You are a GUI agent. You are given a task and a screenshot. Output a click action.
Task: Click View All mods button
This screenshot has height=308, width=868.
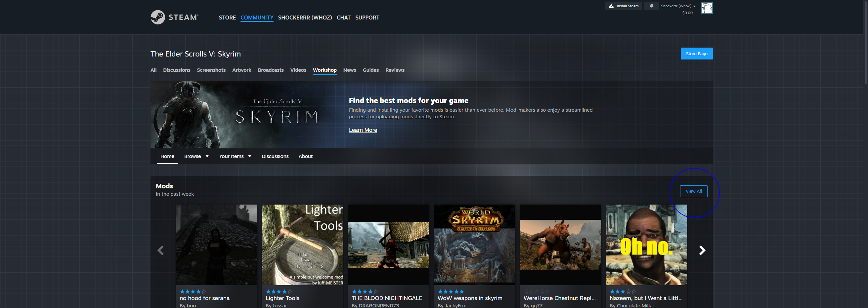click(693, 191)
